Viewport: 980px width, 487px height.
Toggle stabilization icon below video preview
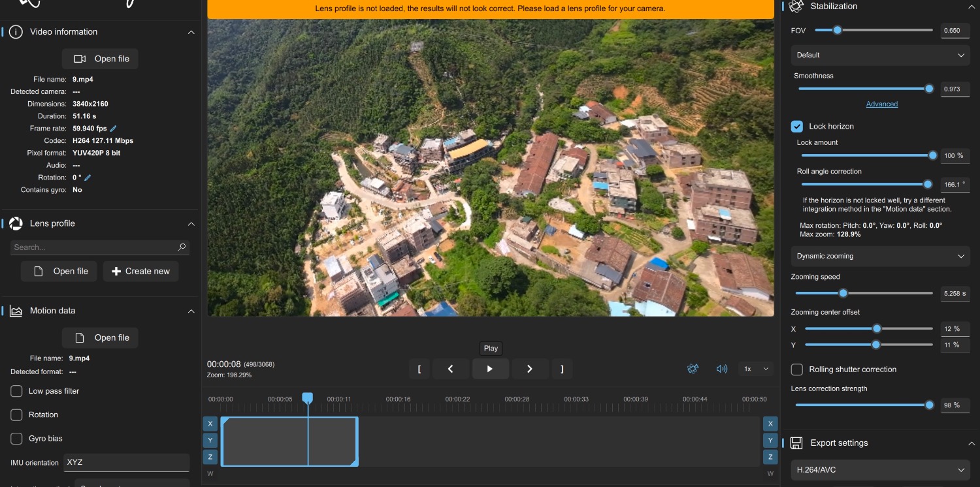pyautogui.click(x=693, y=369)
